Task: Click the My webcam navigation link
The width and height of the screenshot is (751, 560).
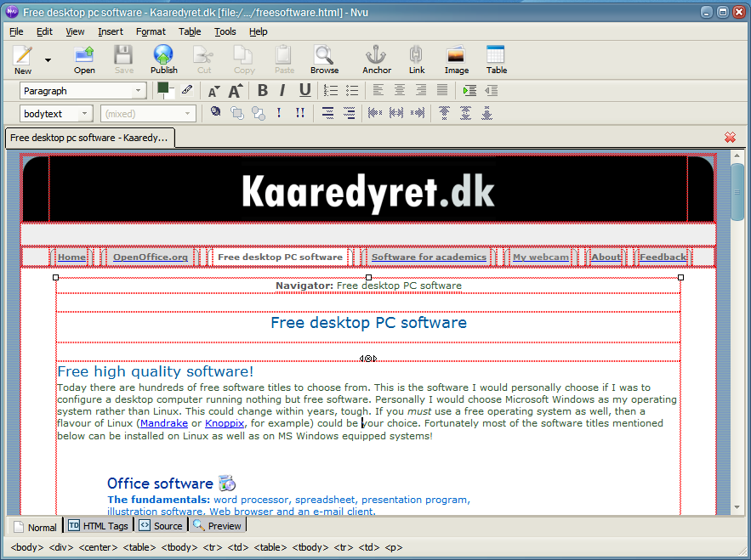Action: point(541,257)
